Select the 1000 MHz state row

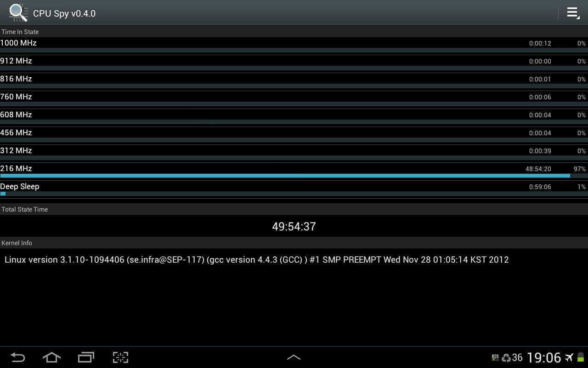pyautogui.click(x=294, y=45)
